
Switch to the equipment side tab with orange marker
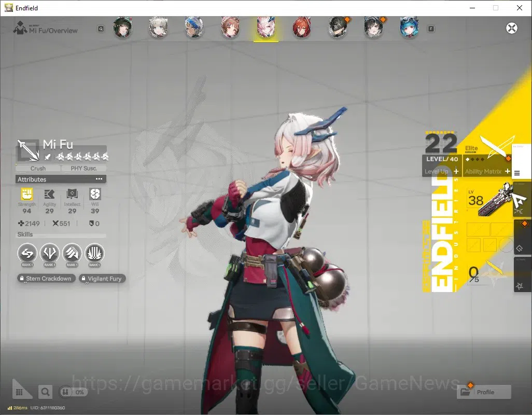click(x=523, y=238)
